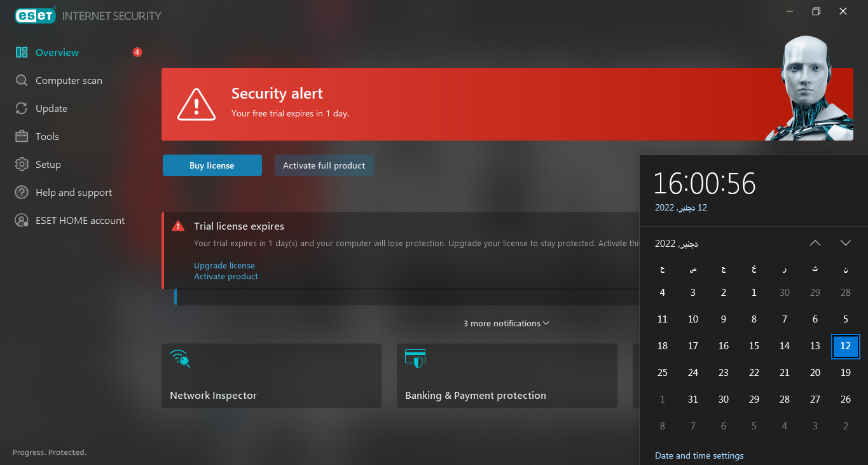This screenshot has width=868, height=465.
Task: Select highlighted day 12 in calendar
Action: (846, 346)
